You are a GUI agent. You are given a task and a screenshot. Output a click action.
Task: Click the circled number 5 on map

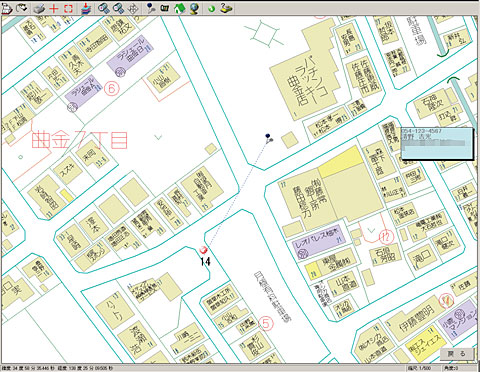[x=266, y=323]
